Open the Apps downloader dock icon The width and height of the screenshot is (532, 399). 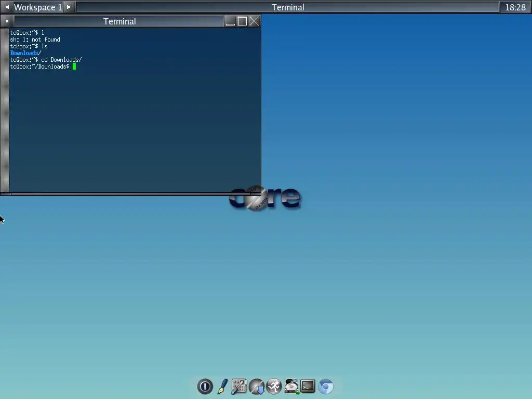[257, 387]
